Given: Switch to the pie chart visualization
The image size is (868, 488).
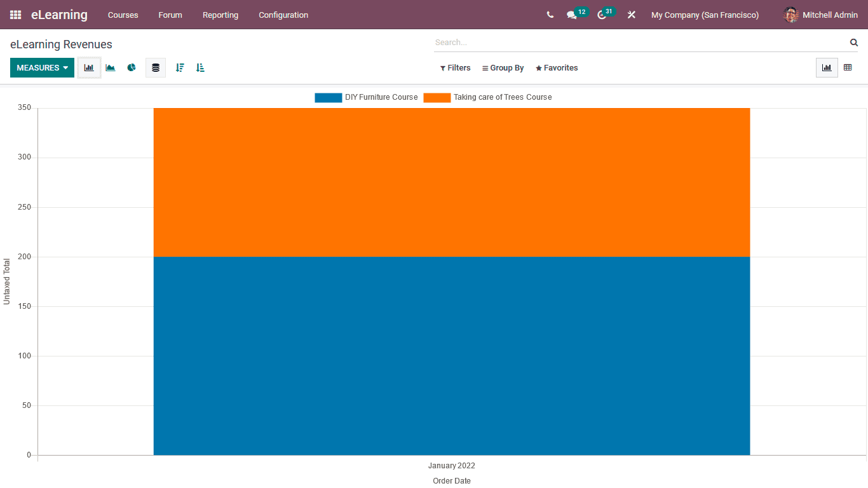Looking at the screenshot, I should [x=132, y=67].
